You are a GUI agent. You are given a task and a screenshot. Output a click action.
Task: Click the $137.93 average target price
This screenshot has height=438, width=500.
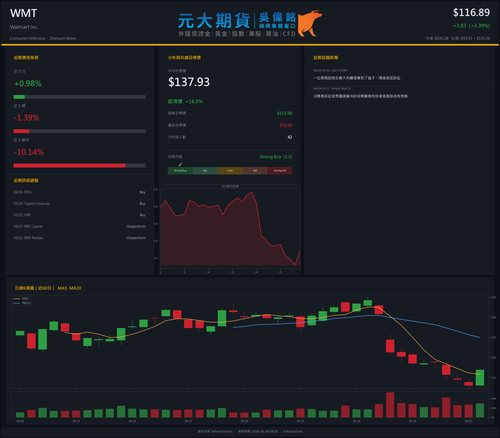(x=189, y=82)
